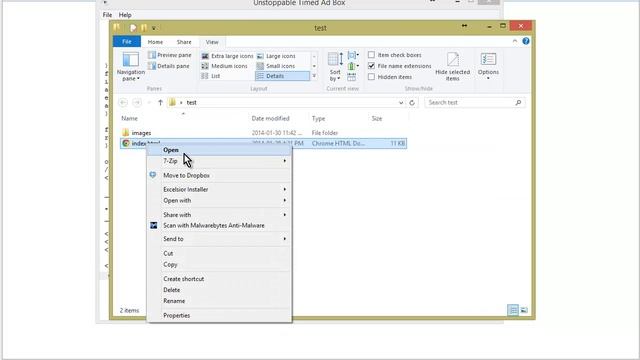Viewport: 640px width, 360px height.
Task: Open Explorer Help icon
Action: (526, 41)
